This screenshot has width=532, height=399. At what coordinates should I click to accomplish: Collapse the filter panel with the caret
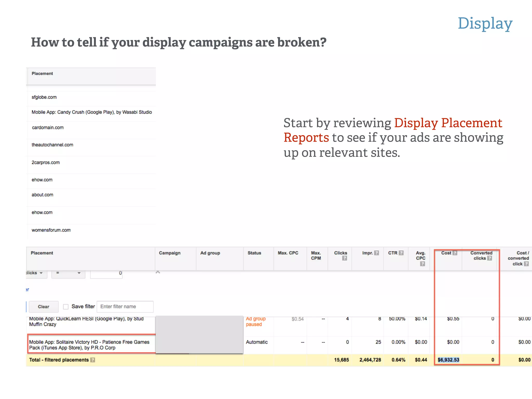(158, 272)
